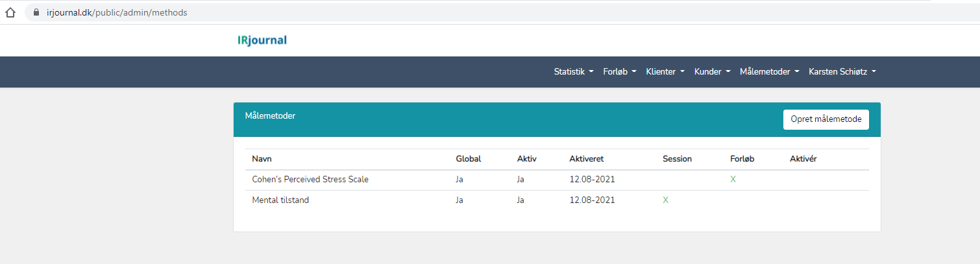Click the IRjournal logo
This screenshot has width=980, height=264.
pos(262,40)
